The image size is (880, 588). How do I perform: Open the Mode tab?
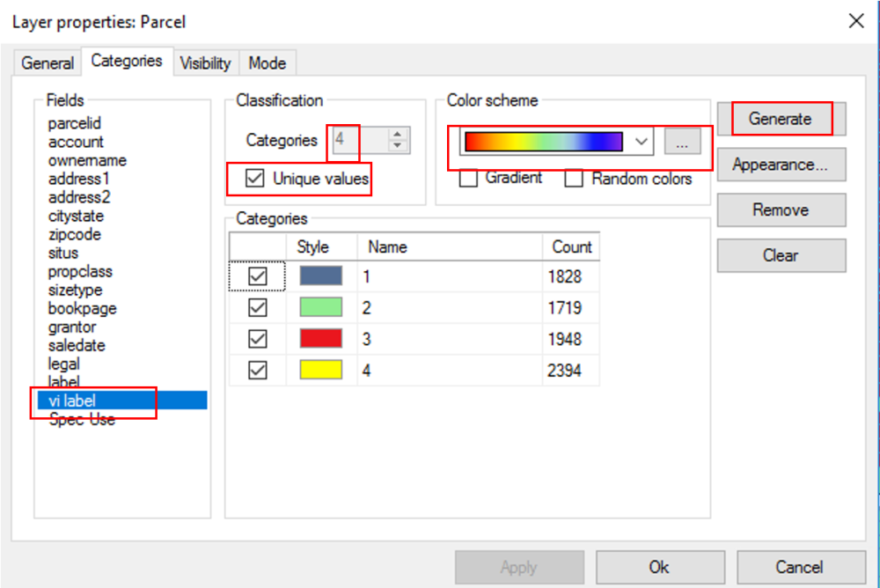coord(267,63)
